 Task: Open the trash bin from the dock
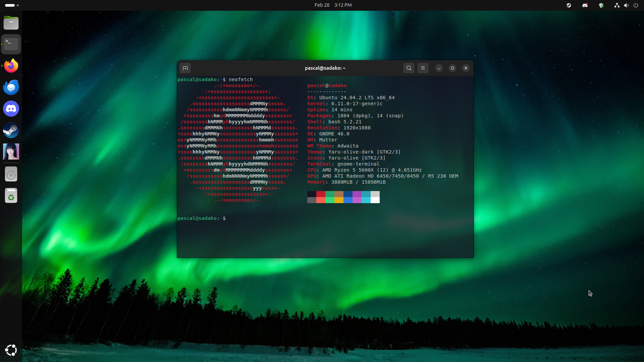click(x=11, y=195)
